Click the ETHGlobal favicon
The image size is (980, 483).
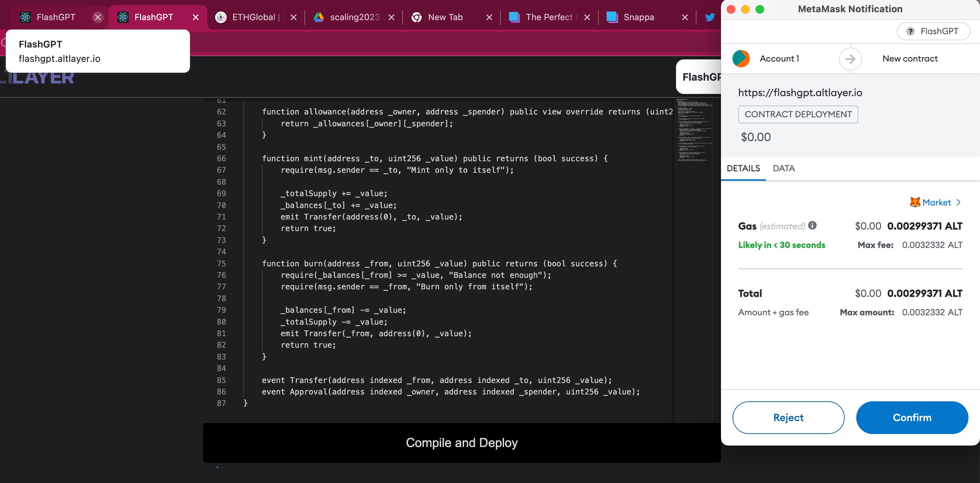coord(221,17)
